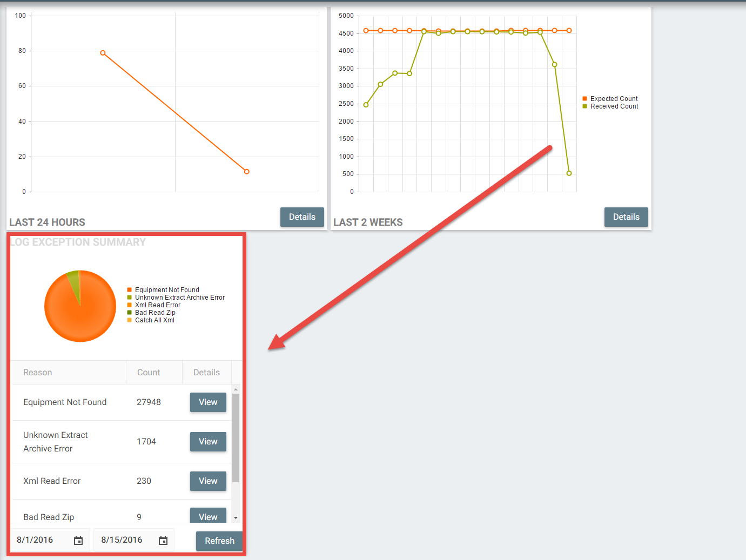Open the calendar picker for 8/1/2016

point(78,541)
